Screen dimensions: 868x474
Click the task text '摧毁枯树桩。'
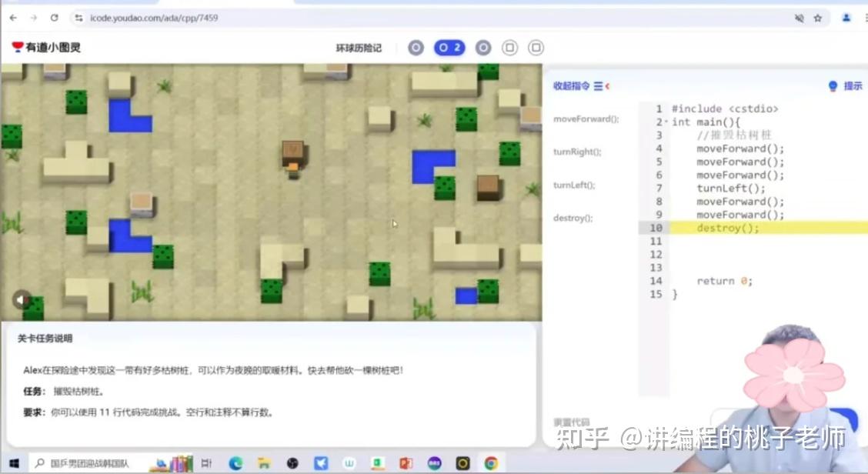click(78, 392)
